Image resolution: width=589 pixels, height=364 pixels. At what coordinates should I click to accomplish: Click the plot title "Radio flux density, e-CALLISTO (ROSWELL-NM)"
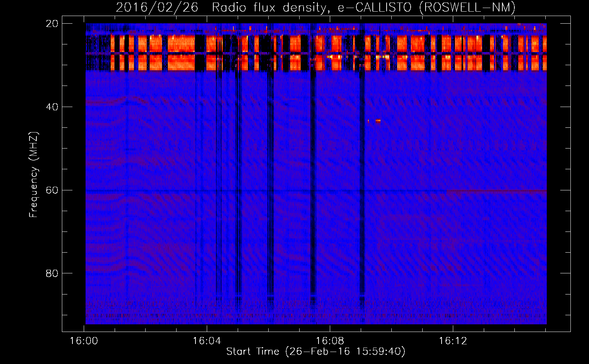click(x=364, y=7)
